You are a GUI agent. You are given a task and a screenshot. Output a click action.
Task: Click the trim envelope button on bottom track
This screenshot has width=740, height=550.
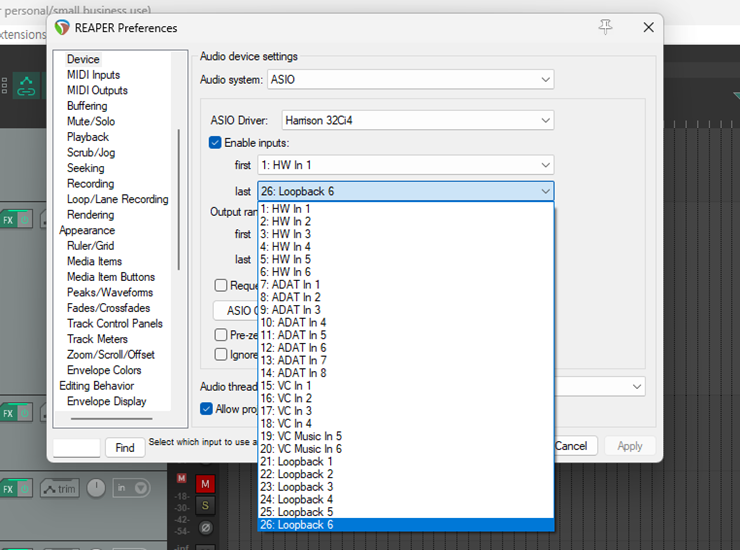pyautogui.click(x=59, y=489)
